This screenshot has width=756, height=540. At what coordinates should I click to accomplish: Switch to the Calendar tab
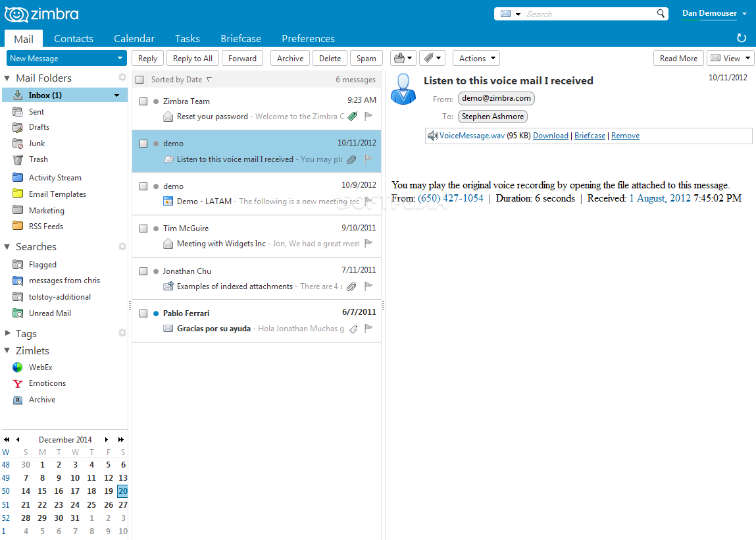(x=134, y=39)
